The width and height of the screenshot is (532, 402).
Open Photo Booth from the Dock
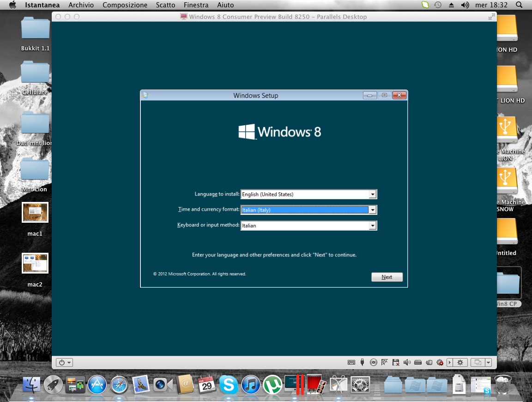(x=316, y=384)
